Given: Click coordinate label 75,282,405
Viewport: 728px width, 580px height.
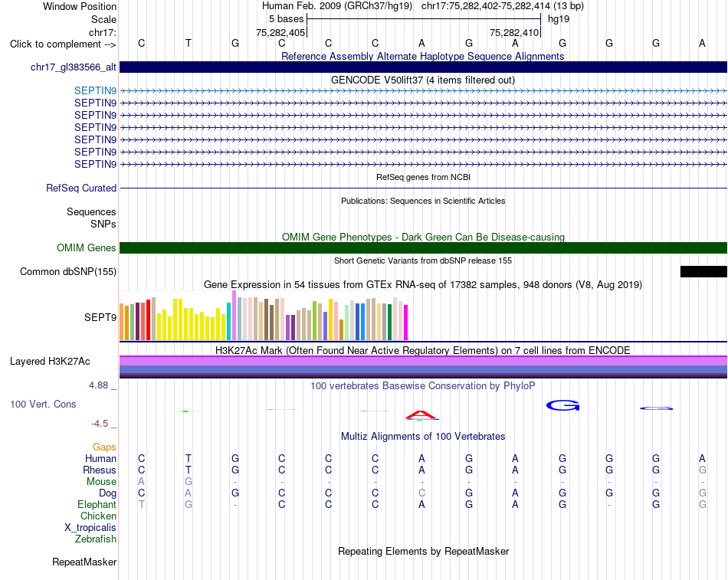Looking at the screenshot, I should 280,32.
